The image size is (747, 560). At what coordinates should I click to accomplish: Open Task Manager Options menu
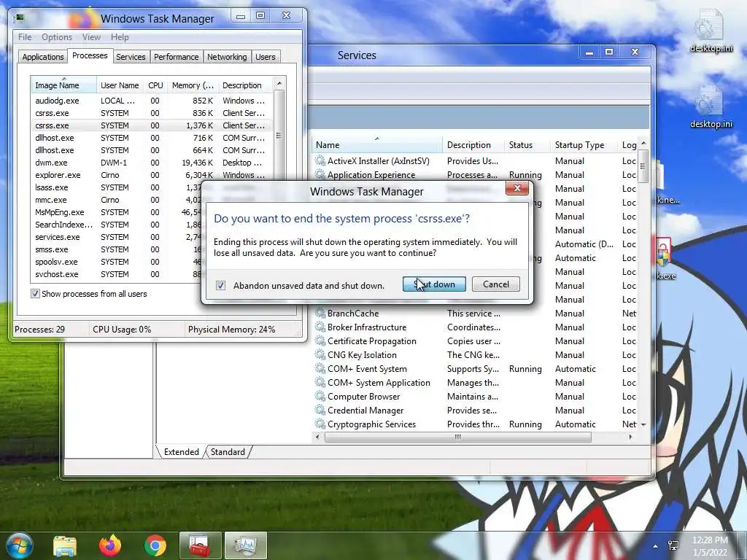click(57, 37)
